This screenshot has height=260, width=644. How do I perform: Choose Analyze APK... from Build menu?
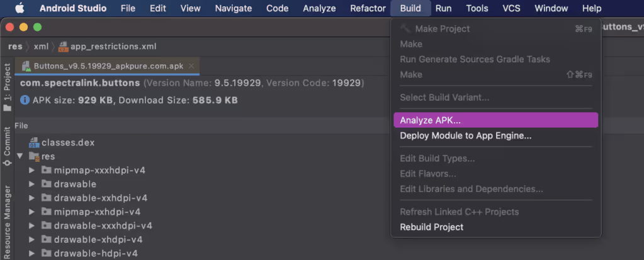pyautogui.click(x=495, y=120)
